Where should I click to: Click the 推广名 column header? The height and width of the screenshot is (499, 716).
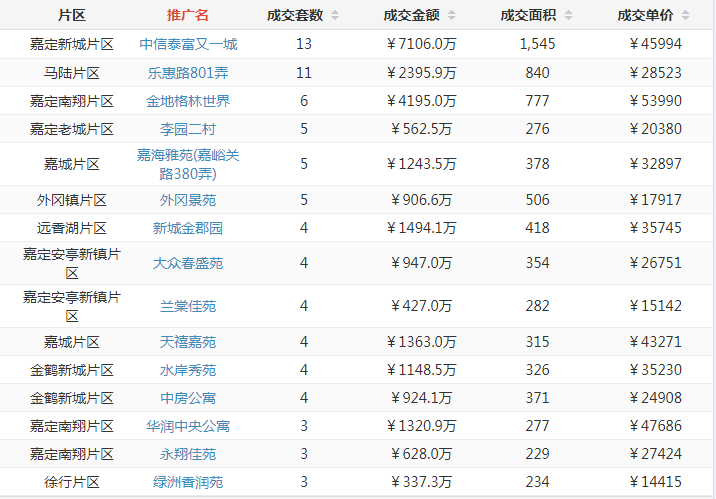pos(188,15)
